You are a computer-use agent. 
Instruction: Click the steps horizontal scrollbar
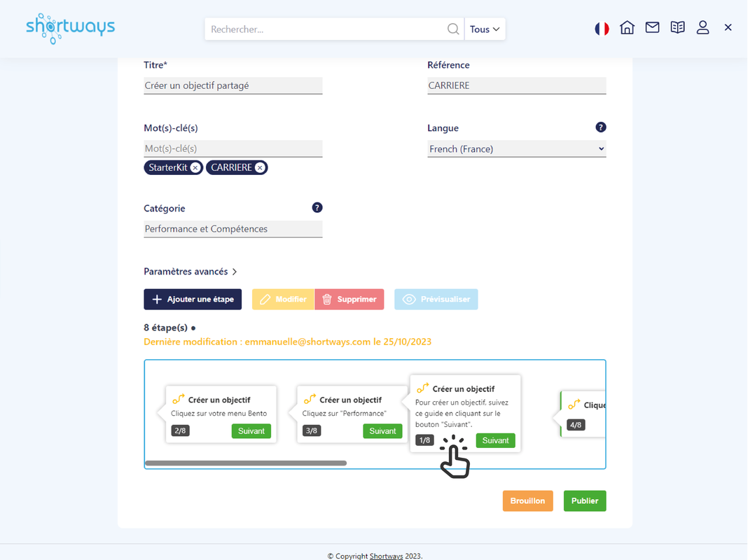pyautogui.click(x=246, y=463)
